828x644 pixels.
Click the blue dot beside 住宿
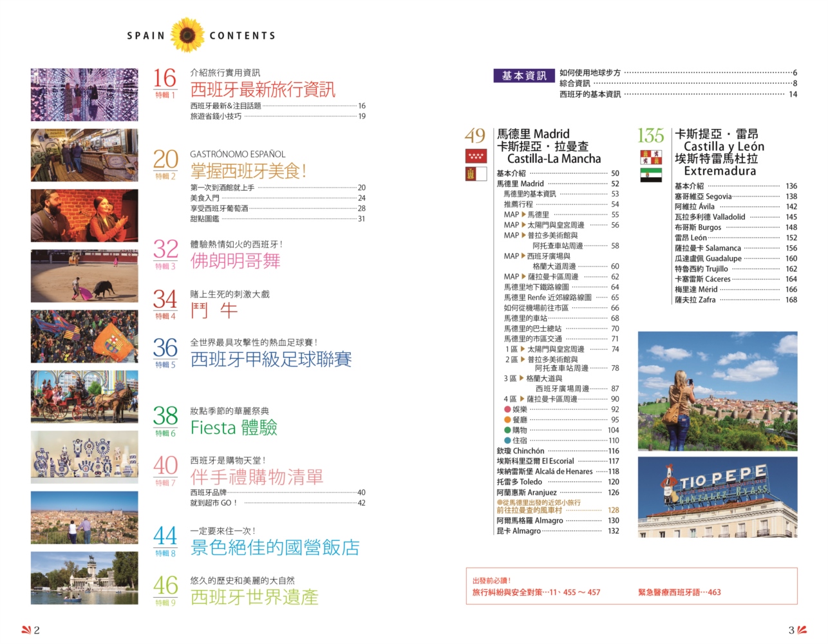point(507,440)
